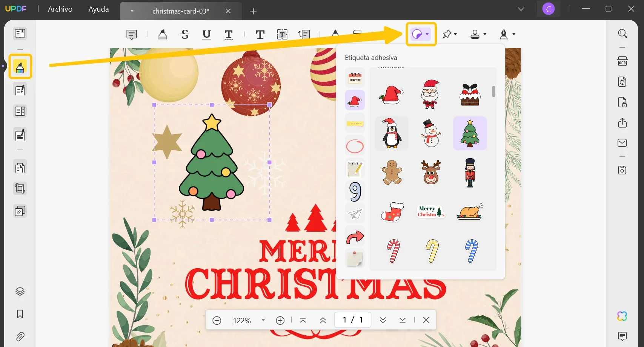Select the New Year sticker category

tap(355, 78)
